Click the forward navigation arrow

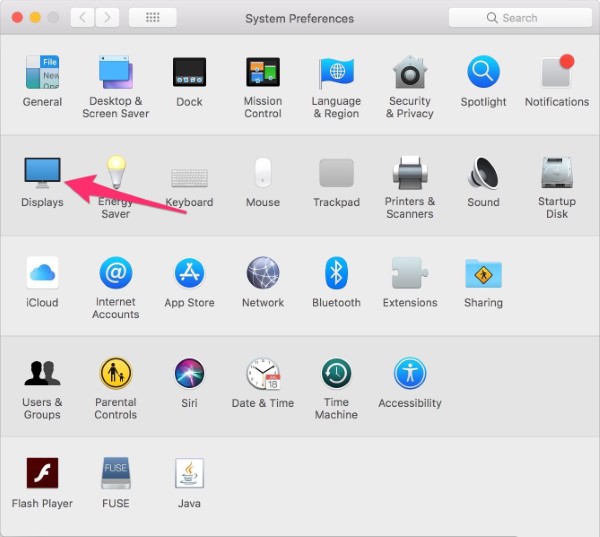[107, 18]
